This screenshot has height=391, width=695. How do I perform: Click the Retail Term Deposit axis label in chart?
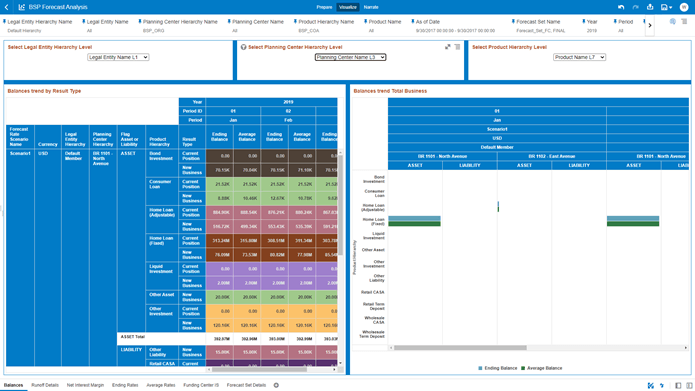(x=374, y=306)
